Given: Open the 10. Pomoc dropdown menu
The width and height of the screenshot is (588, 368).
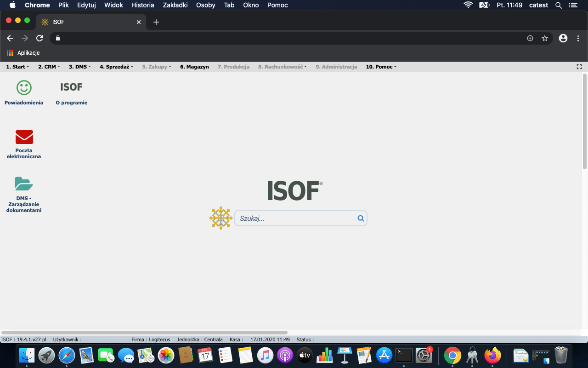Looking at the screenshot, I should [x=381, y=67].
